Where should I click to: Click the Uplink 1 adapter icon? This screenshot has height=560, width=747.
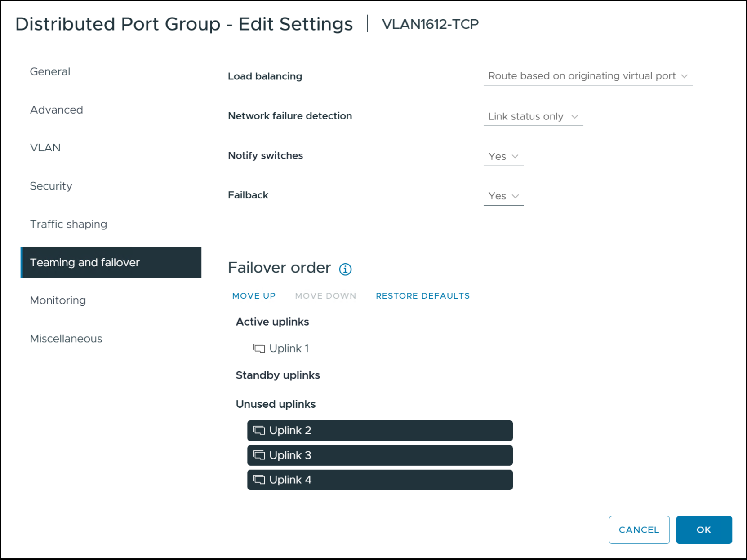(x=259, y=348)
